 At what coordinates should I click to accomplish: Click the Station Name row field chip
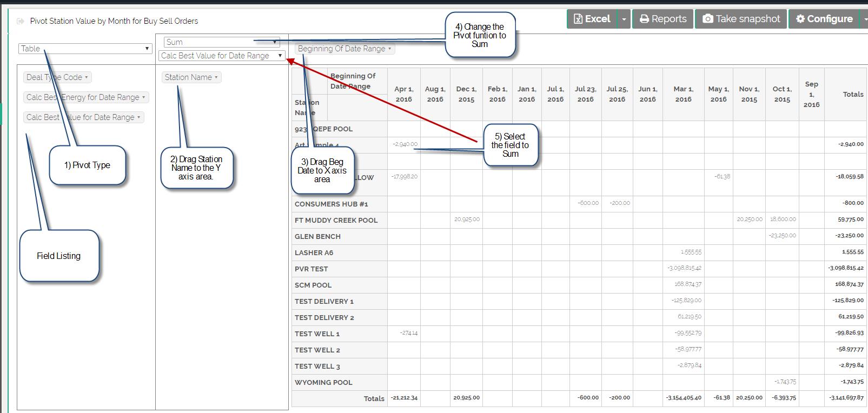click(x=191, y=77)
